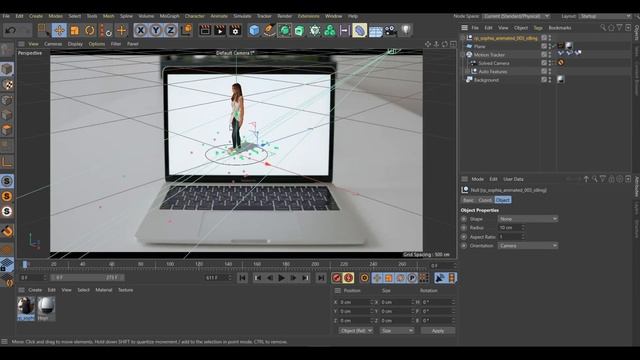640x360 pixels.
Task: Expand the Auto Features tree item
Action: [x=468, y=71]
